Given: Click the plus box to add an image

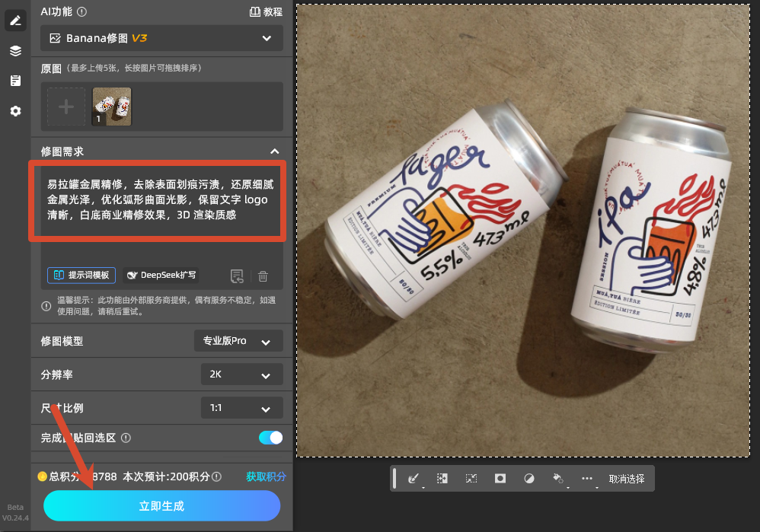Looking at the screenshot, I should point(66,107).
